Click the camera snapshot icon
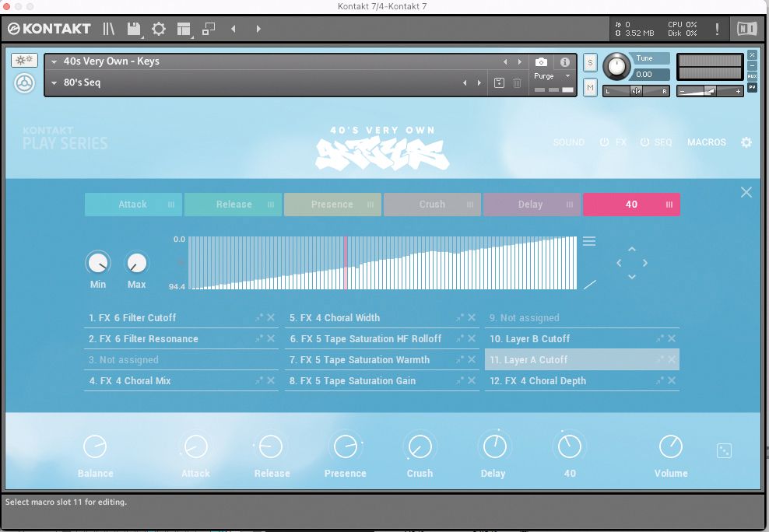Screen dimensions: 769x532 542,62
